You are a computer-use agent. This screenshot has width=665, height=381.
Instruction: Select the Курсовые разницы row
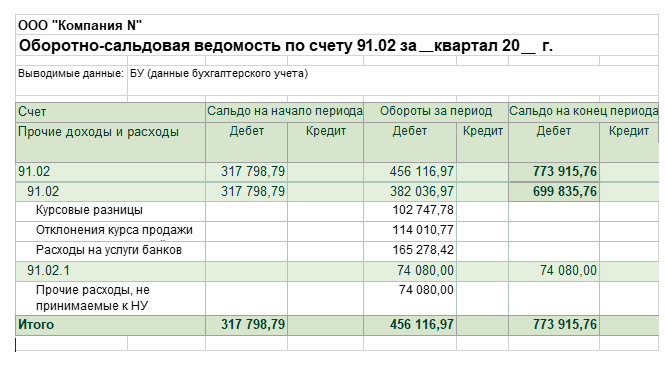tap(337, 211)
